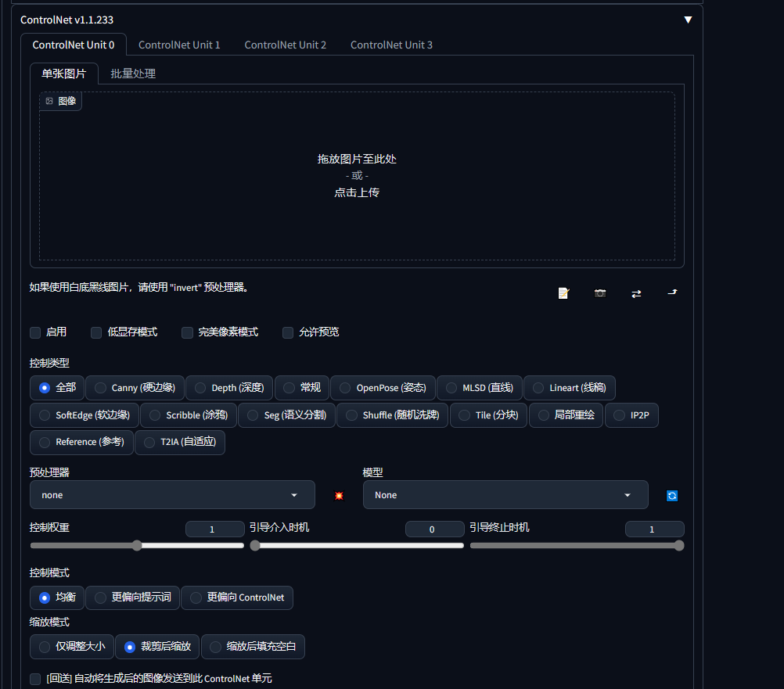The width and height of the screenshot is (784, 689).
Task: Mirror the webcam image horizontally
Action: 635,293
